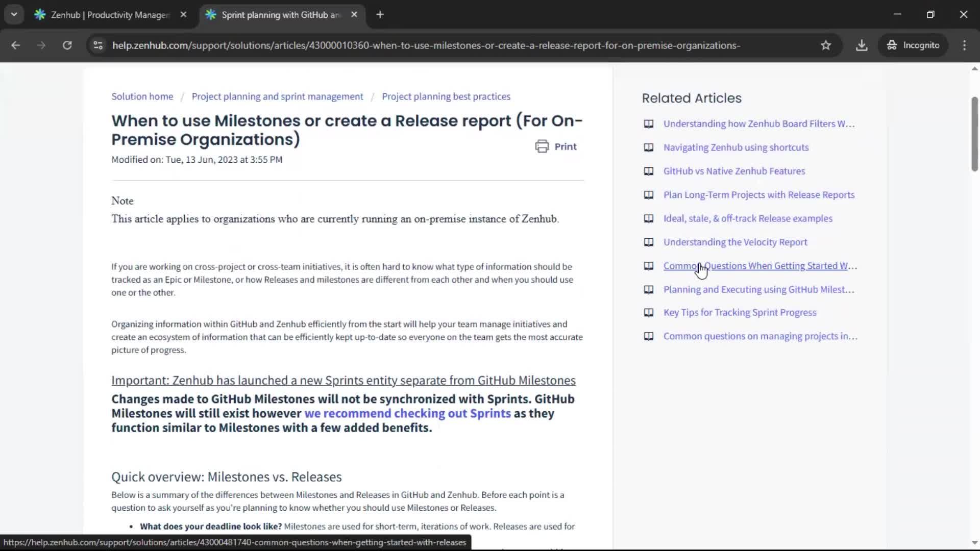Click the Incognito mode badge

913,45
